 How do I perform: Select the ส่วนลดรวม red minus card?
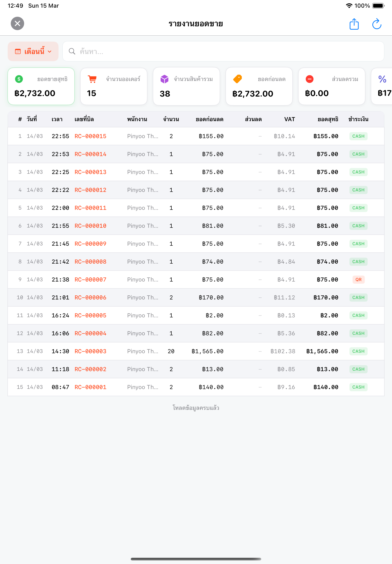pos(332,86)
